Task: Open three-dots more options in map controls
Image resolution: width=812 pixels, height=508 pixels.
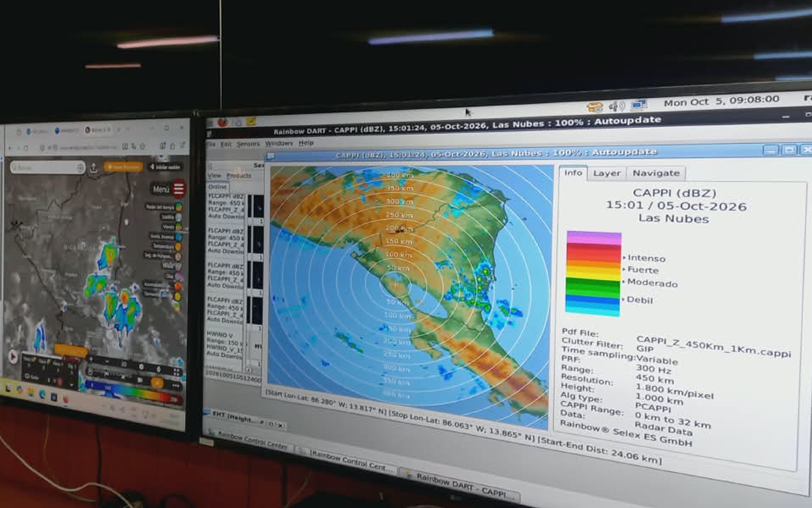Action: coord(175,385)
